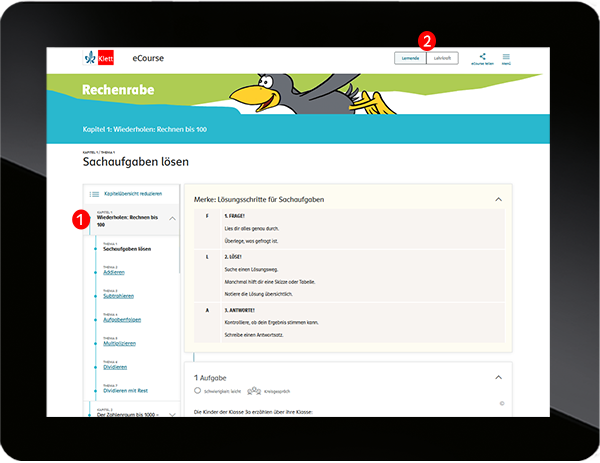
Task: Collapse the Merke Lösungsschritte card
Action: tap(498, 199)
